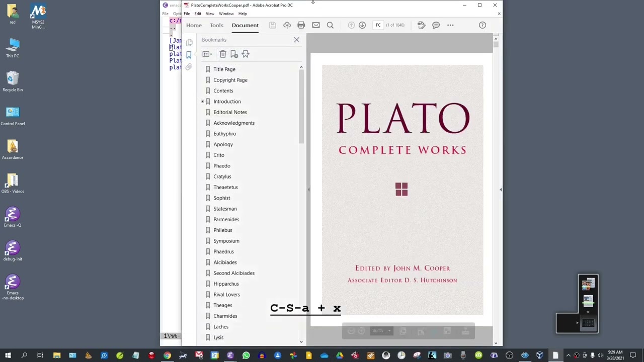The width and height of the screenshot is (644, 362).
Task: Go to Euthyphro bookmark
Action: [x=224, y=134]
